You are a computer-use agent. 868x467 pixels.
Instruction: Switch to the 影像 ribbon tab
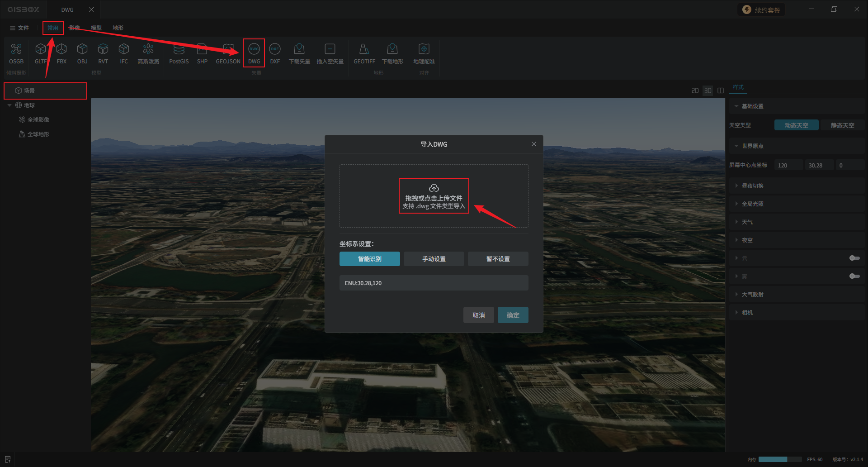[74, 28]
